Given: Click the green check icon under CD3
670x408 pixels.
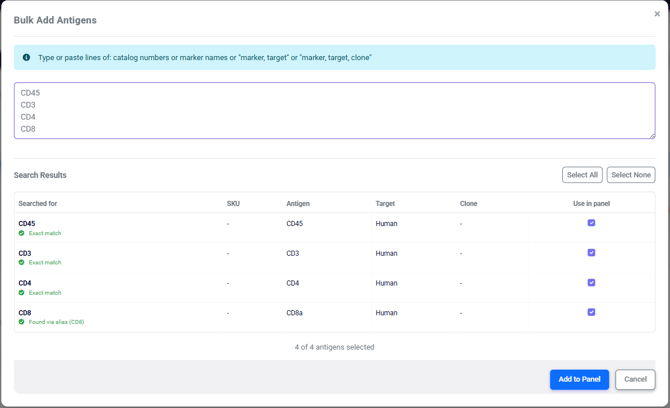Looking at the screenshot, I should (x=21, y=262).
